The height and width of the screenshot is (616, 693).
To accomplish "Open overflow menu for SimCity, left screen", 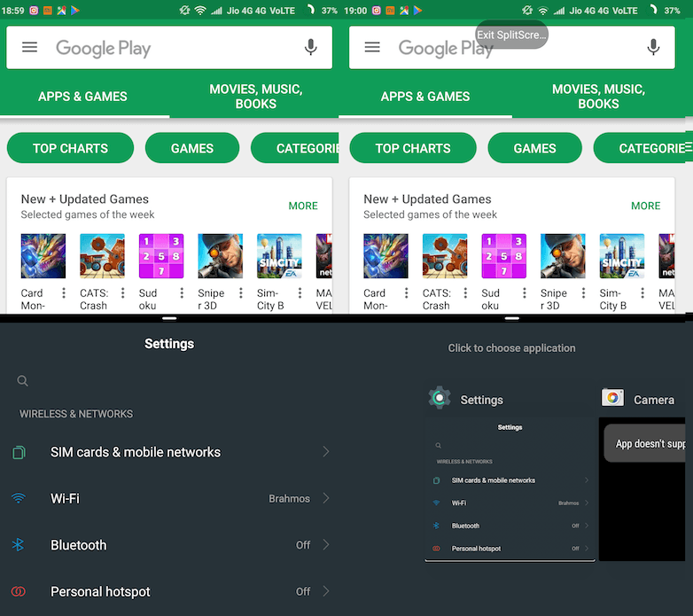I will click(x=300, y=293).
